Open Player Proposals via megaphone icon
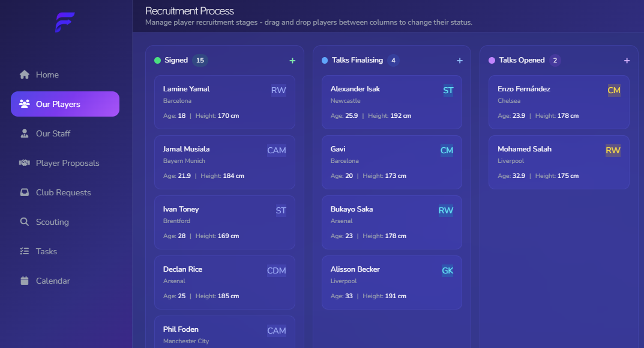Viewport: 644px width, 348px height. point(24,162)
